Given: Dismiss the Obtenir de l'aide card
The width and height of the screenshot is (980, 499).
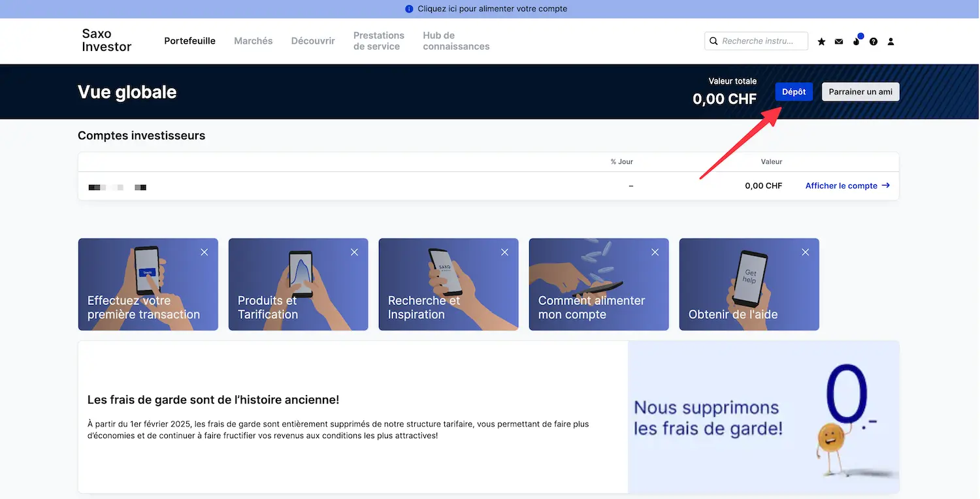Looking at the screenshot, I should click(x=805, y=252).
